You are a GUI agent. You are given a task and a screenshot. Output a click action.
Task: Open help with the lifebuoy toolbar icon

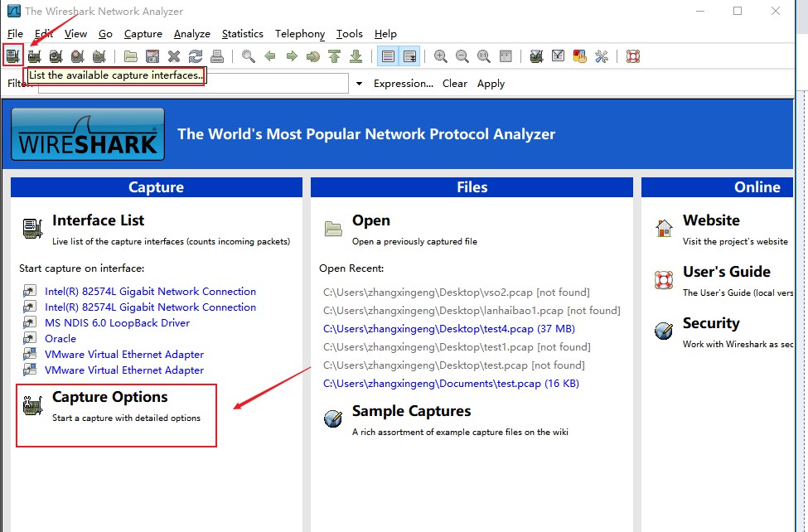pyautogui.click(x=633, y=56)
